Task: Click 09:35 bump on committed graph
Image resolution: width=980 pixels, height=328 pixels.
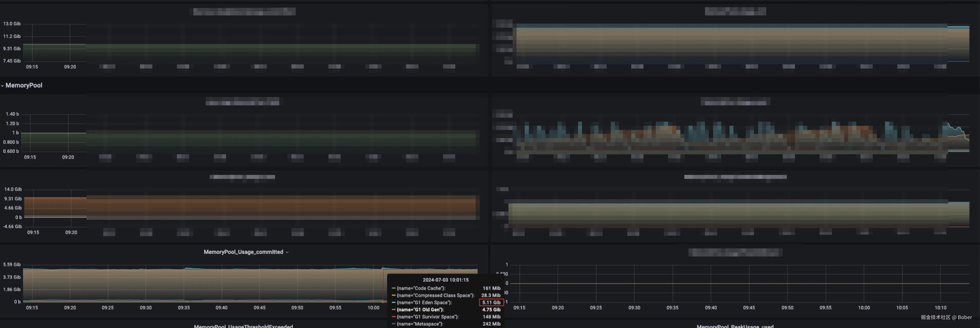Action: [x=187, y=268]
